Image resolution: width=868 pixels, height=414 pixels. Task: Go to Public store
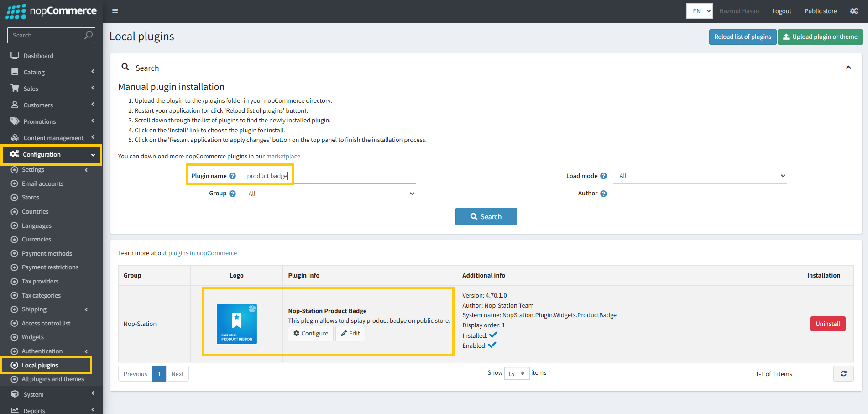point(821,11)
